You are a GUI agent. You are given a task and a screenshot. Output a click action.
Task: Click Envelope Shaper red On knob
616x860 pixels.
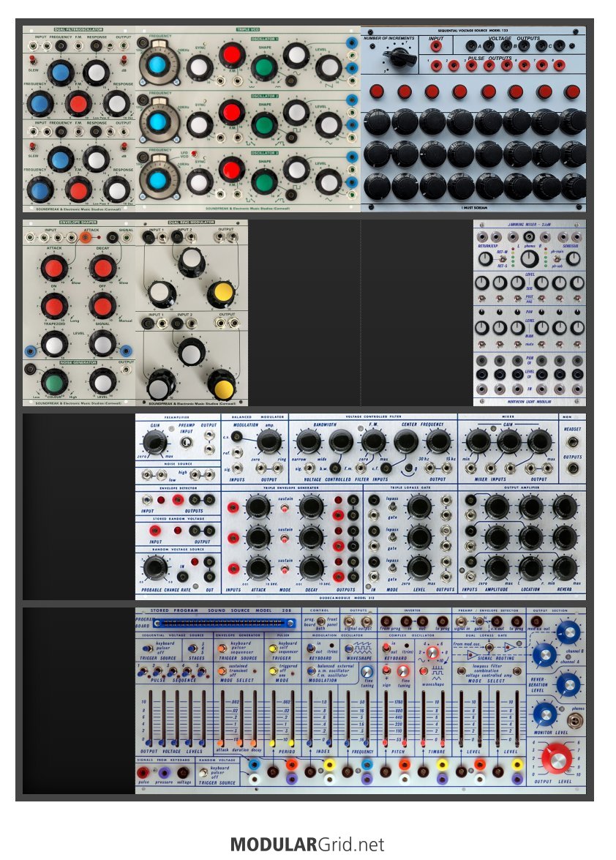53,306
